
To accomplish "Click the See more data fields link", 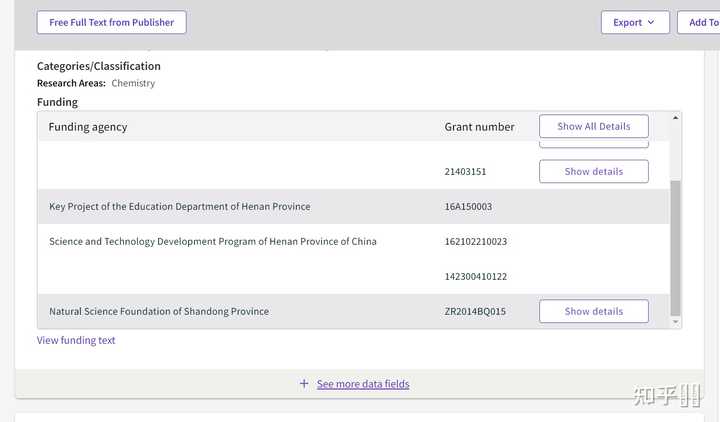I will 363,384.
